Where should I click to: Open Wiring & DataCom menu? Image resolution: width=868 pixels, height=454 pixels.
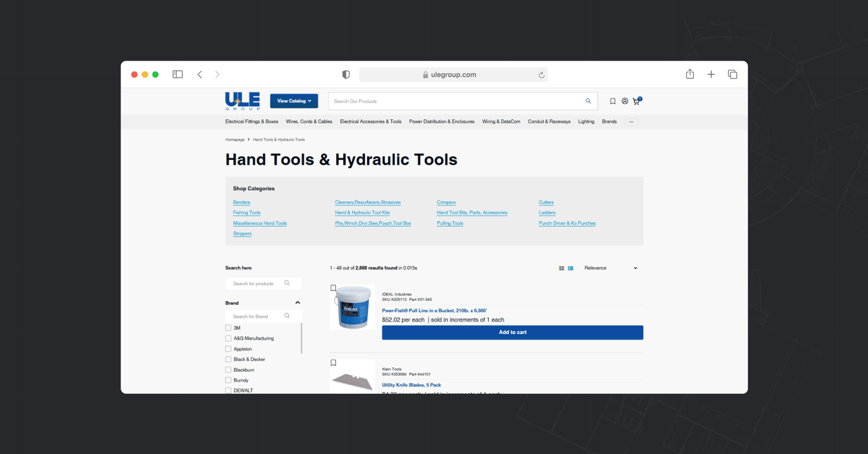(x=501, y=122)
